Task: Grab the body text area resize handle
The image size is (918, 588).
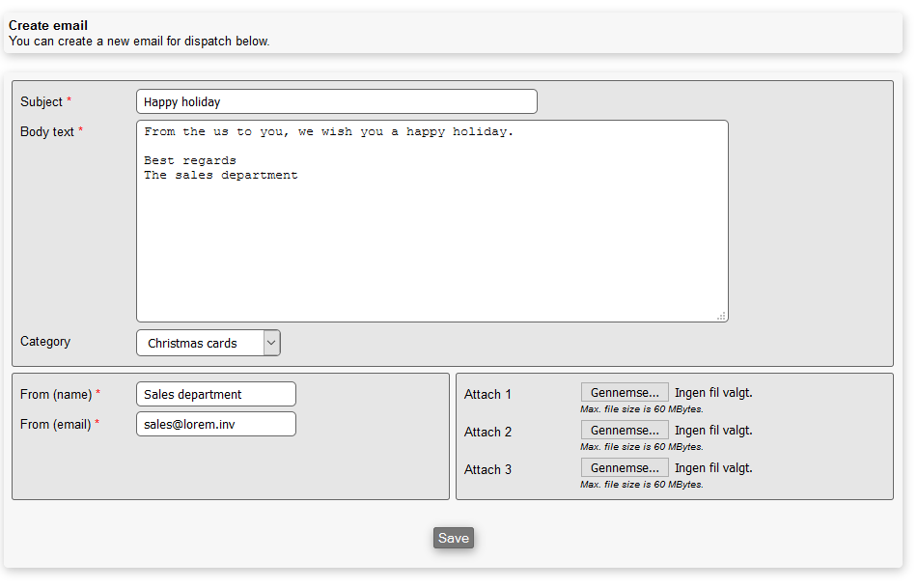Action: [x=721, y=316]
